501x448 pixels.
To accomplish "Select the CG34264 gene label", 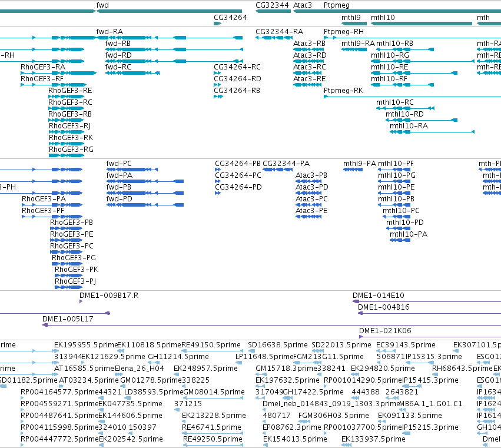I will pyautogui.click(x=230, y=18).
